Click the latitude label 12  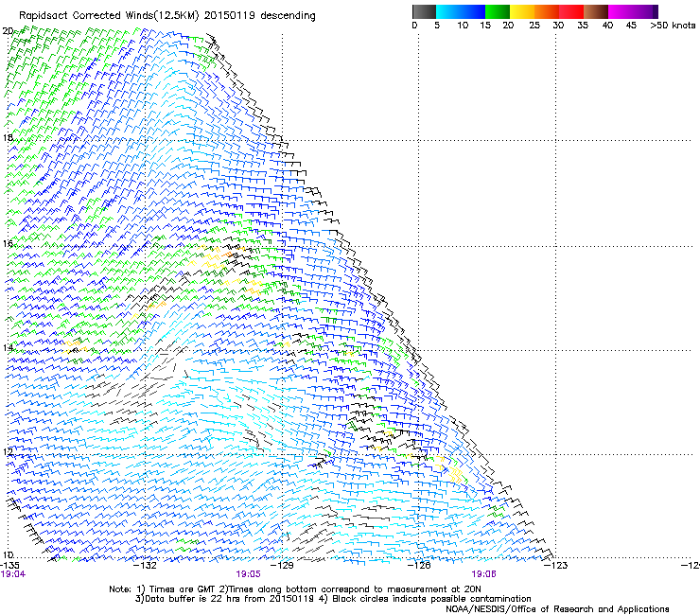tap(8, 451)
